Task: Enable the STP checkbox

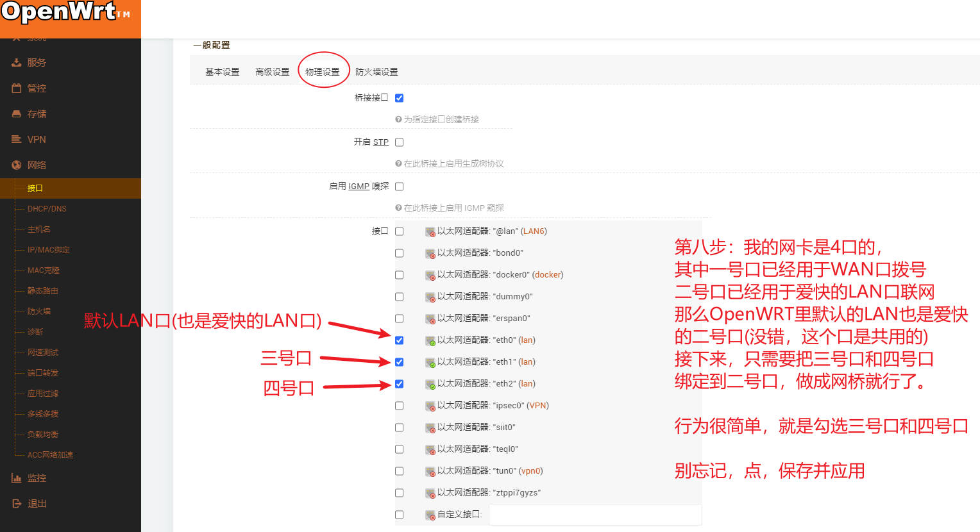Action: [x=399, y=142]
